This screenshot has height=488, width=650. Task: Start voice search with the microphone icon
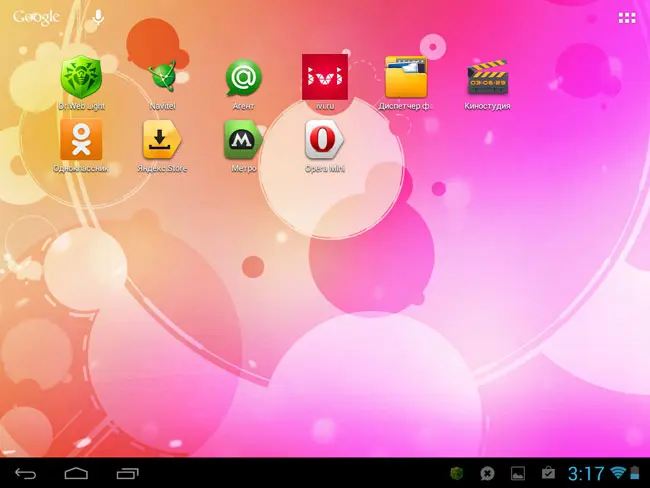pos(98,17)
